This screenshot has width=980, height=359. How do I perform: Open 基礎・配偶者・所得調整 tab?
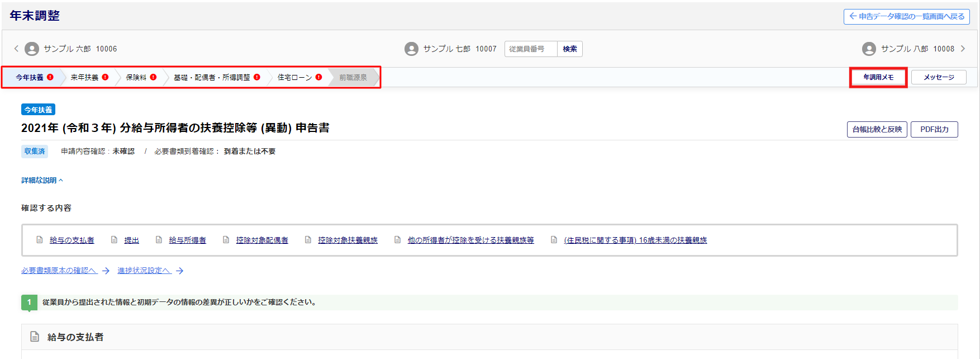pos(216,77)
